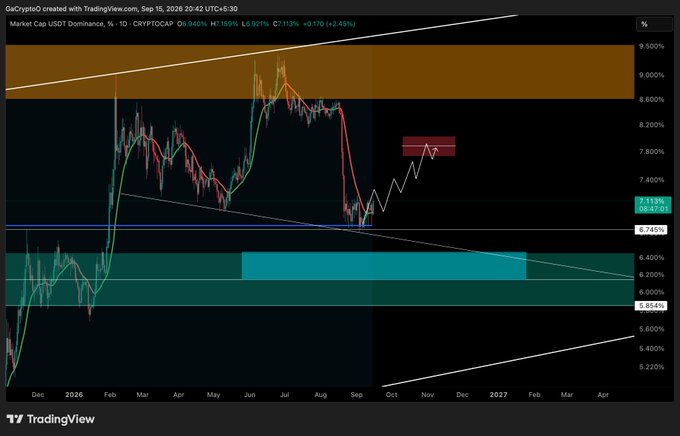Click the 8.600% price axis label
680x436 pixels.
651,99
